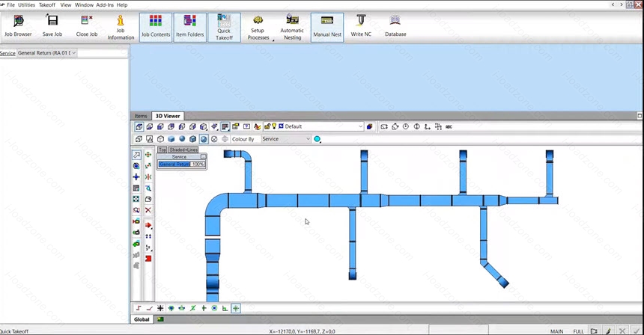Open the Default layer dropdown

(361, 126)
